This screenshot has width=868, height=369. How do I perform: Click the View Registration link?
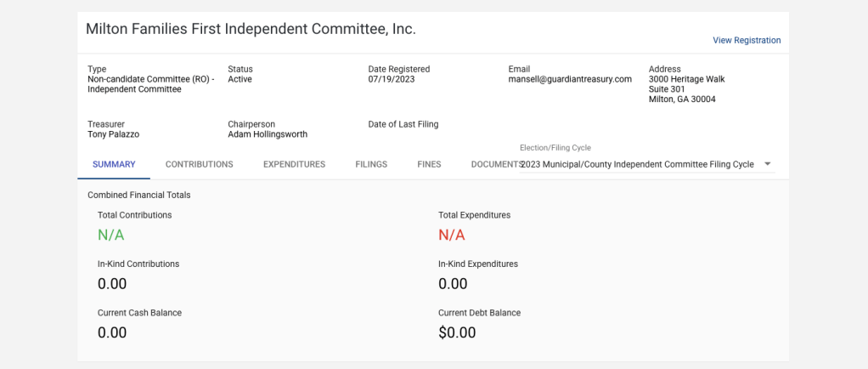tap(747, 40)
